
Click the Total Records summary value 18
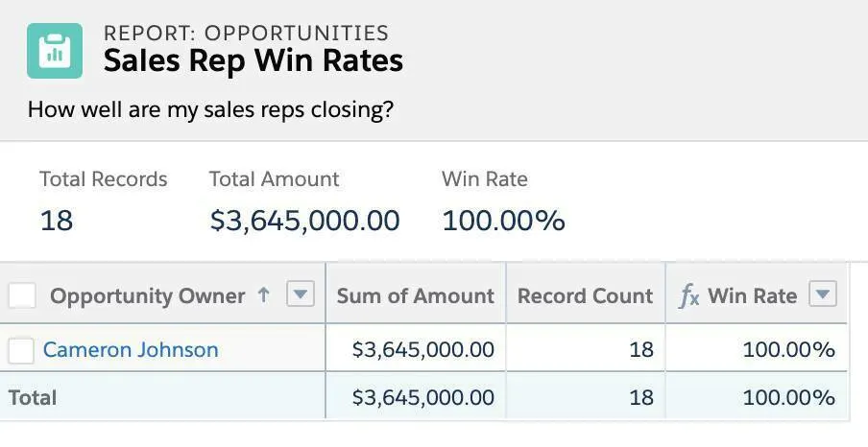[x=57, y=221]
